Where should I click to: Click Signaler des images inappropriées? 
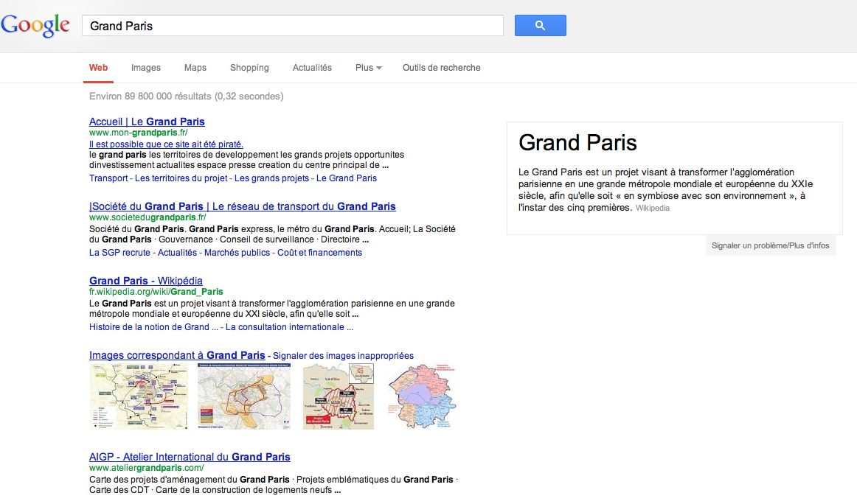343,356
